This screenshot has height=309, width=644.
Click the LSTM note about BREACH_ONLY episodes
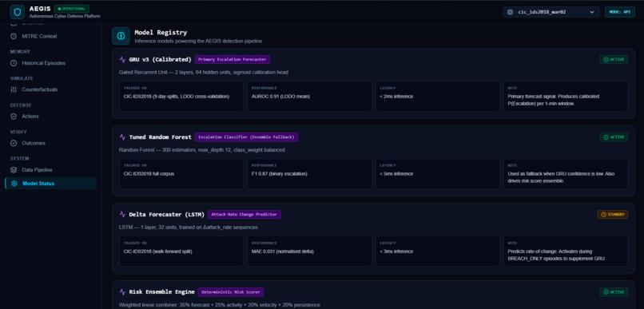click(x=558, y=255)
